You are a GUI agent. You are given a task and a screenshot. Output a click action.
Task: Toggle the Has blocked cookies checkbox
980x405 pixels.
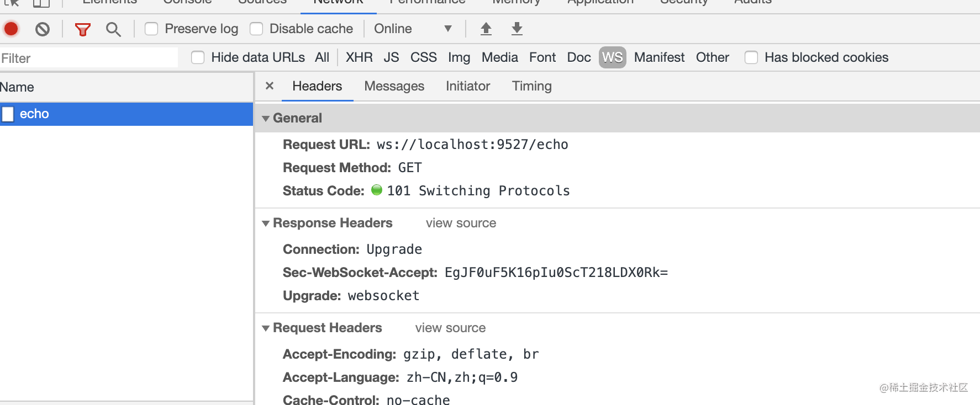751,57
